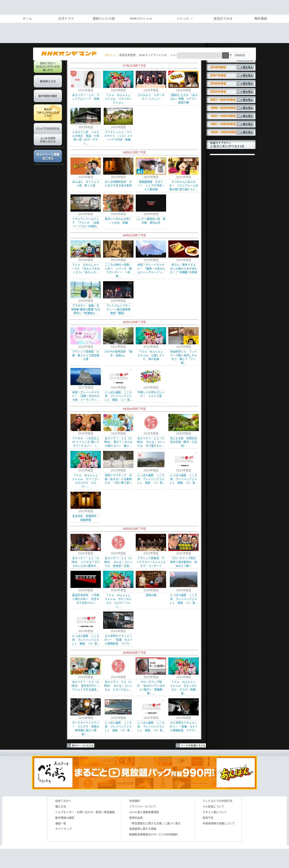Open 一覧を見る for 2006年放送
Viewport: 289px width, 868px height.
pos(245,84)
